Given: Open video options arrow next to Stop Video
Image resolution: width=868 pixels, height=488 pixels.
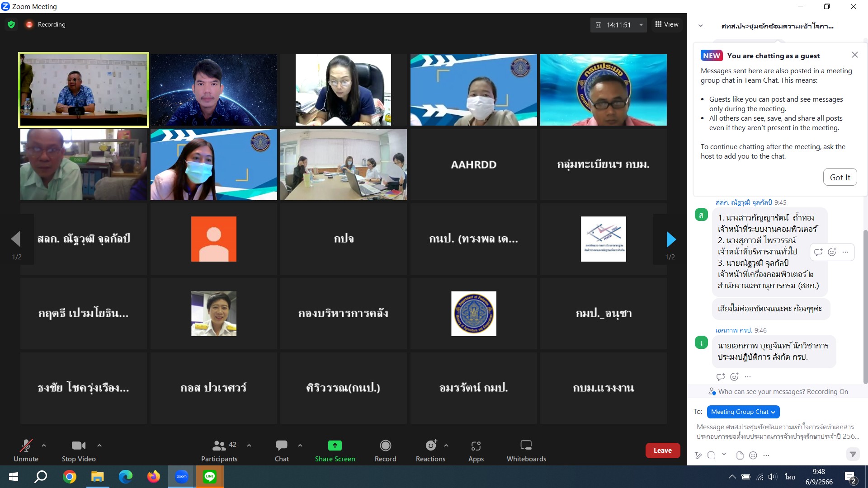Looking at the screenshot, I should [x=99, y=446].
